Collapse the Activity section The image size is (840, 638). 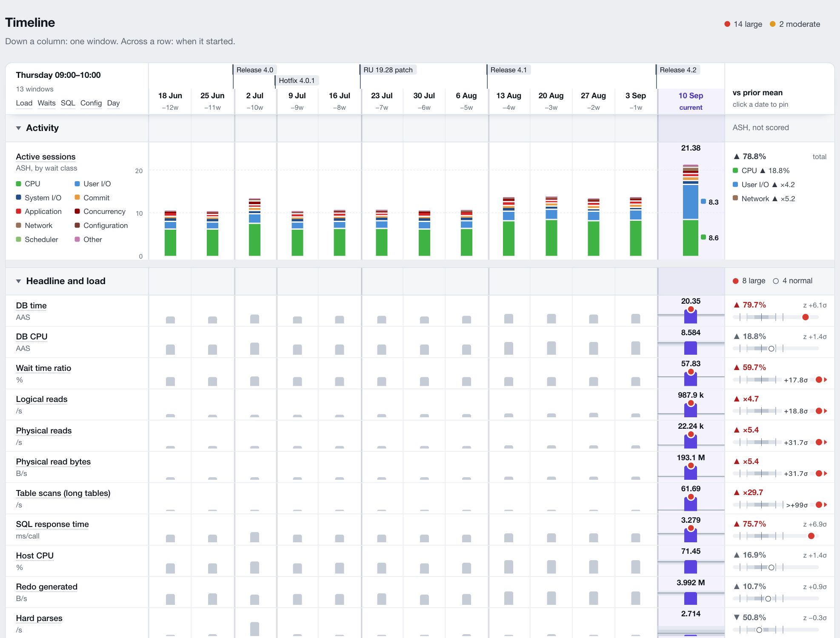point(18,128)
